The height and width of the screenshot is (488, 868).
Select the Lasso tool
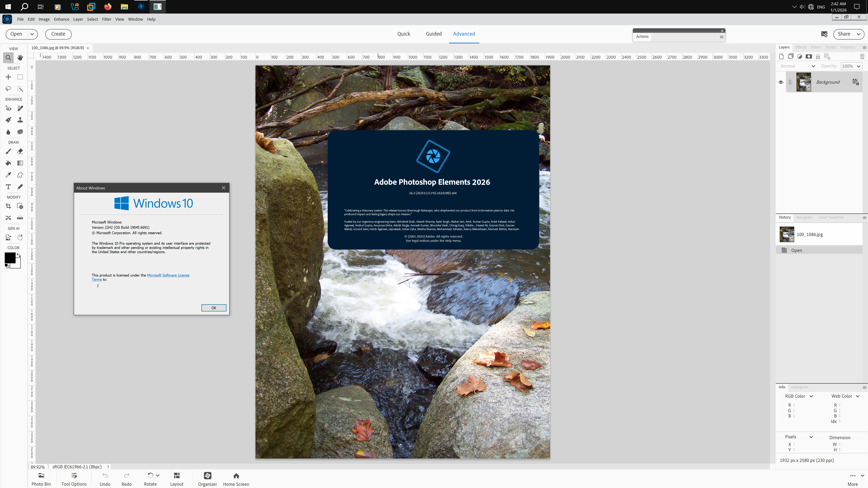pos(8,89)
